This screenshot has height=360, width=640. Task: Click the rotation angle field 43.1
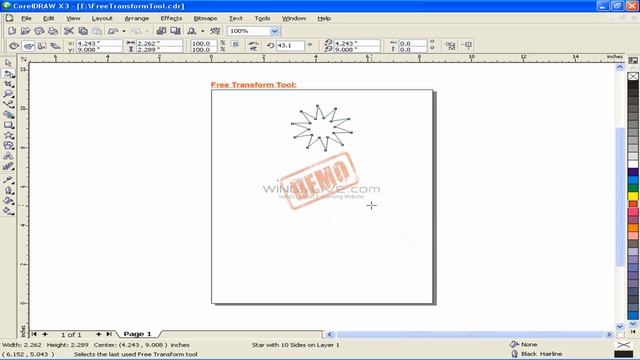click(290, 46)
